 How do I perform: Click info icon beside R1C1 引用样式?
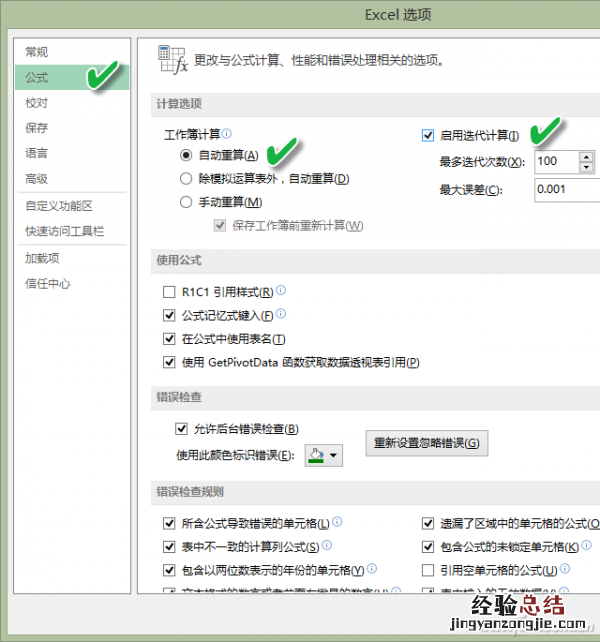click(x=281, y=290)
